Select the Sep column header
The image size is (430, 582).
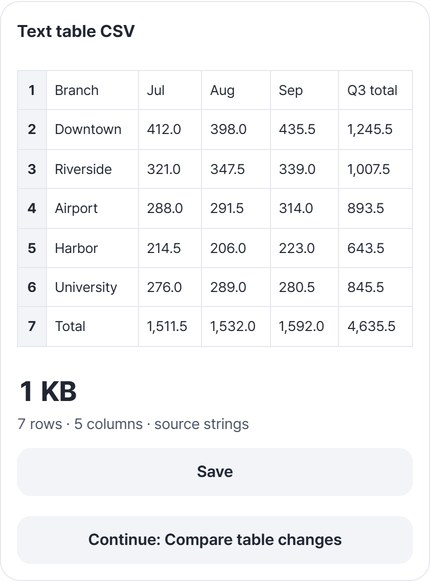304,90
